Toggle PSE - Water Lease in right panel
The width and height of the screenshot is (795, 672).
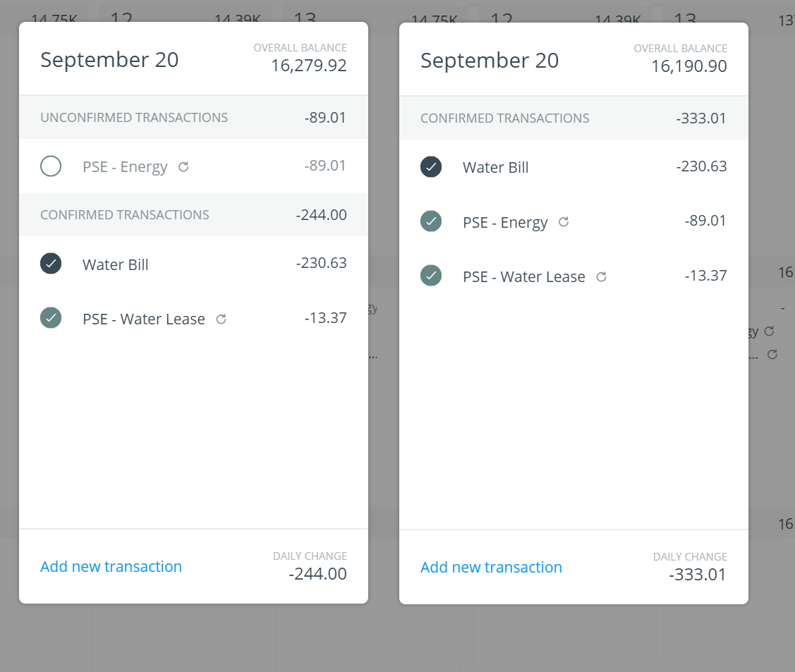coord(431,276)
